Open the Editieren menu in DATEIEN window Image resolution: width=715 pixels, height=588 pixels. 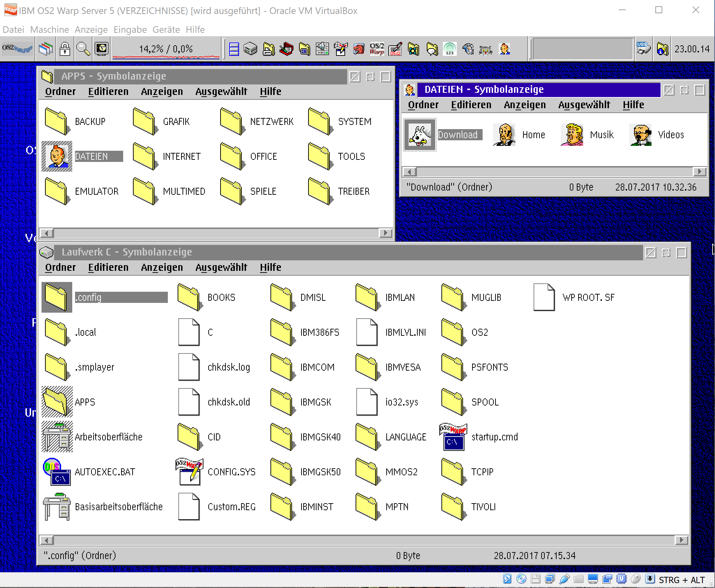[x=471, y=105]
